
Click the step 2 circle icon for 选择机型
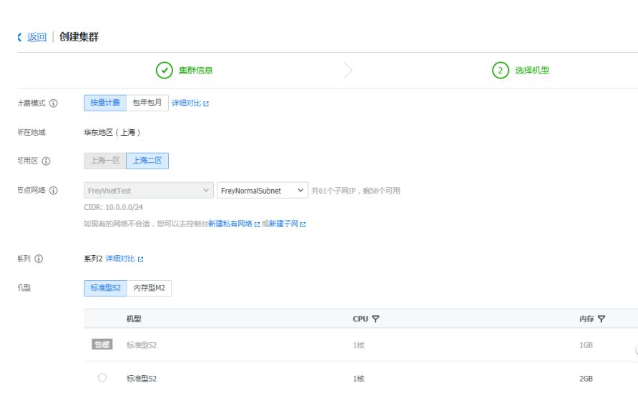500,70
